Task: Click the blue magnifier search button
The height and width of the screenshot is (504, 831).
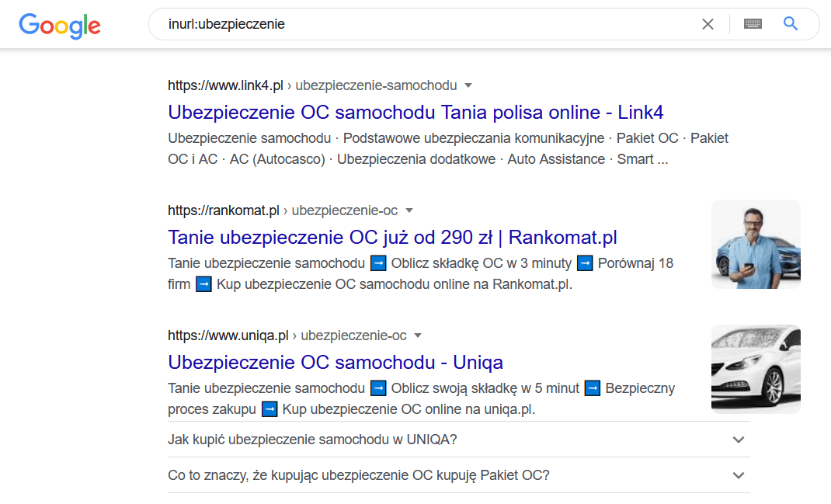Action: 790,24
